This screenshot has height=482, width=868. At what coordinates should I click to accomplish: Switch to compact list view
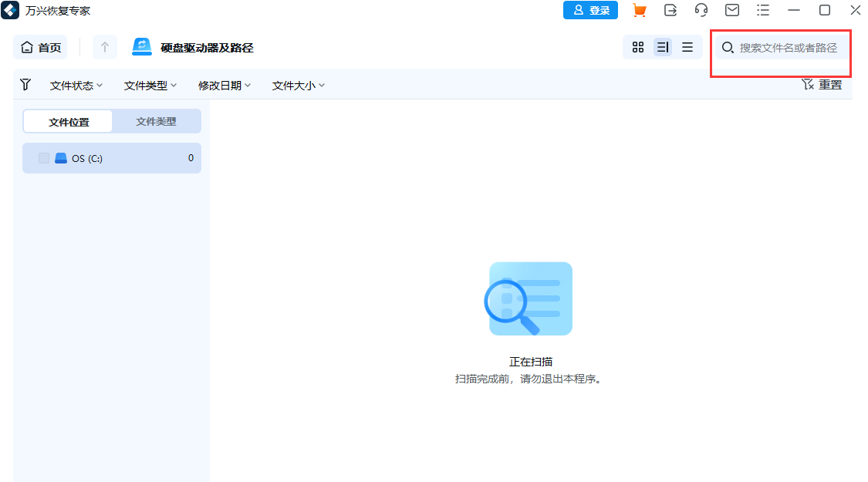[x=687, y=47]
